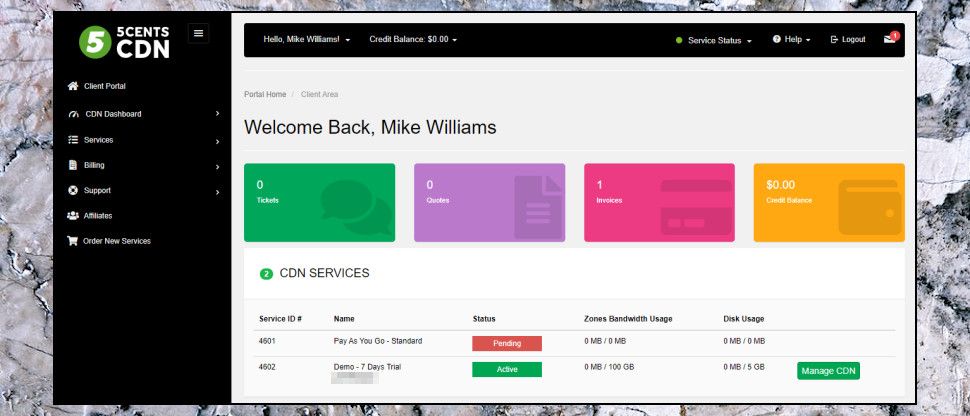Toggle the hamburger sidebar menu button
This screenshot has height=416, width=970.
click(x=199, y=33)
